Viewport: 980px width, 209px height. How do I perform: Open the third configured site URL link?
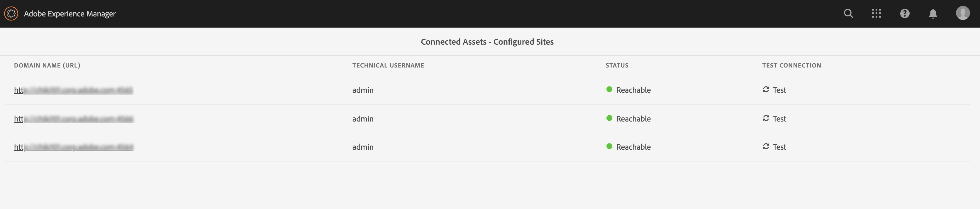pyautogui.click(x=73, y=147)
